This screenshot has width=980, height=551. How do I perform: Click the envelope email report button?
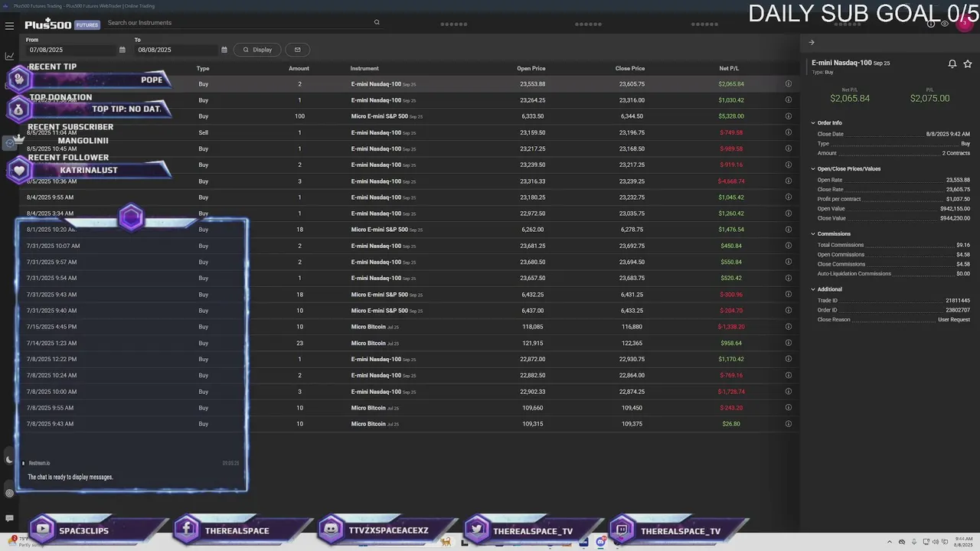[x=297, y=50]
